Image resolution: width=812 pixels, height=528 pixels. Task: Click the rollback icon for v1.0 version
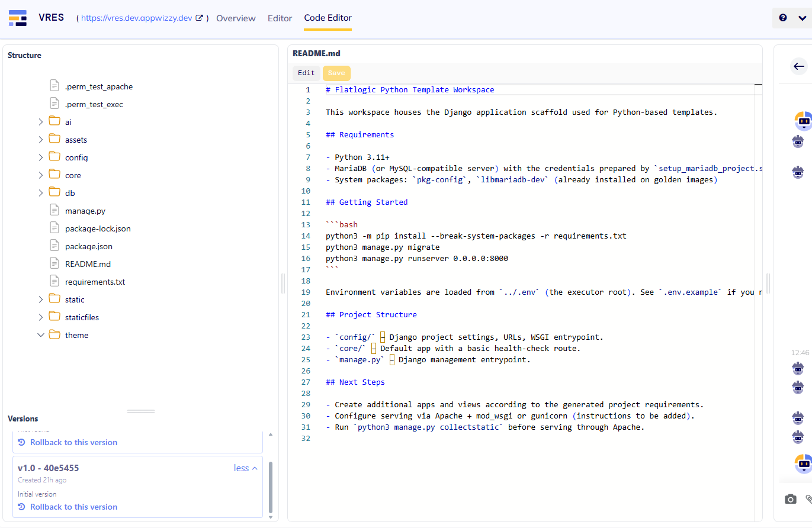22,507
